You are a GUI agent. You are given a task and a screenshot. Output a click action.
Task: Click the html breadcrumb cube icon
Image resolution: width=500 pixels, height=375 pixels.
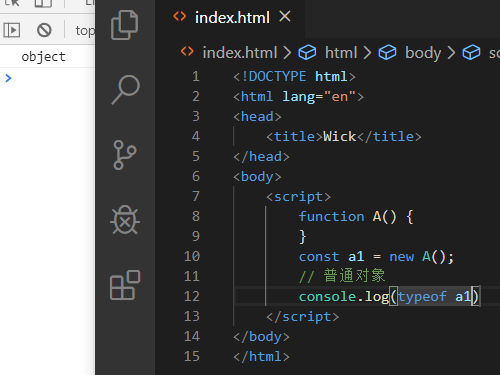307,53
